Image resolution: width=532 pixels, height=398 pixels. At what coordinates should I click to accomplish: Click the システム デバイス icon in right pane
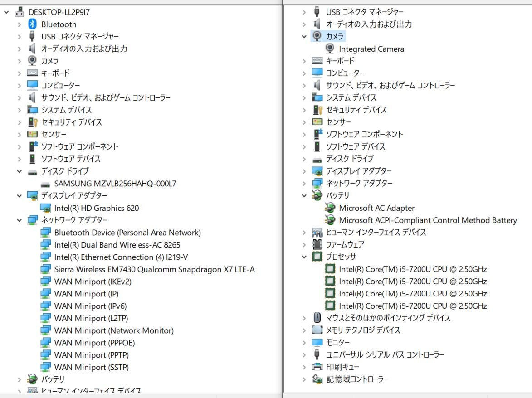click(317, 97)
